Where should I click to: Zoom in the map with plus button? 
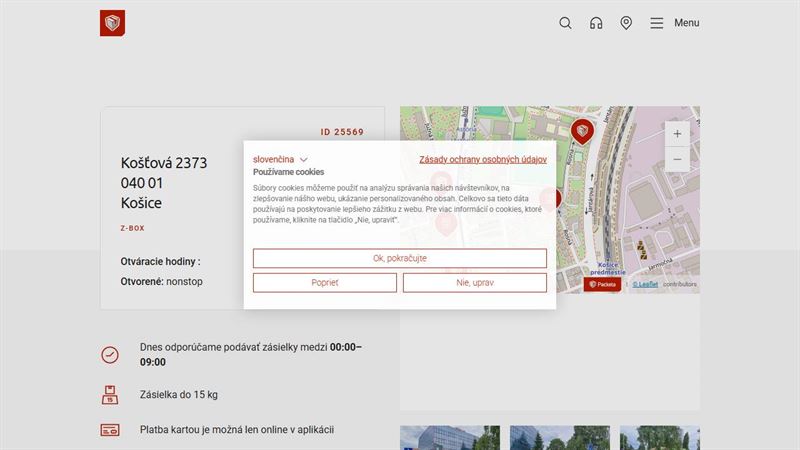pyautogui.click(x=677, y=134)
